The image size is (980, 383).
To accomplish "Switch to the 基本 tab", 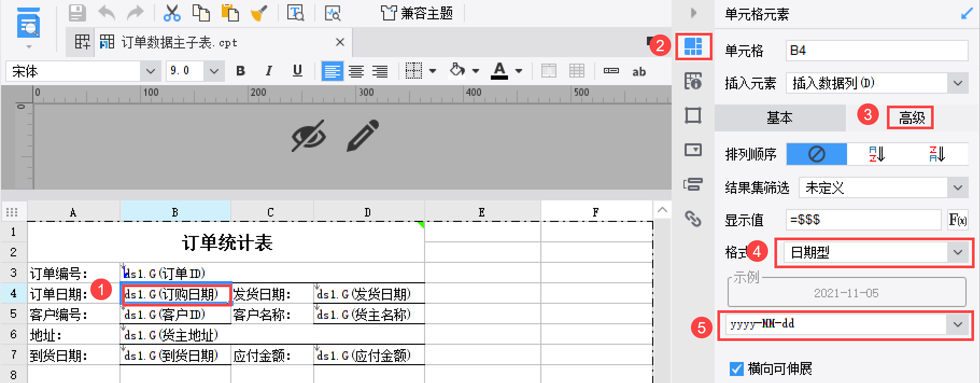I will 780,117.
